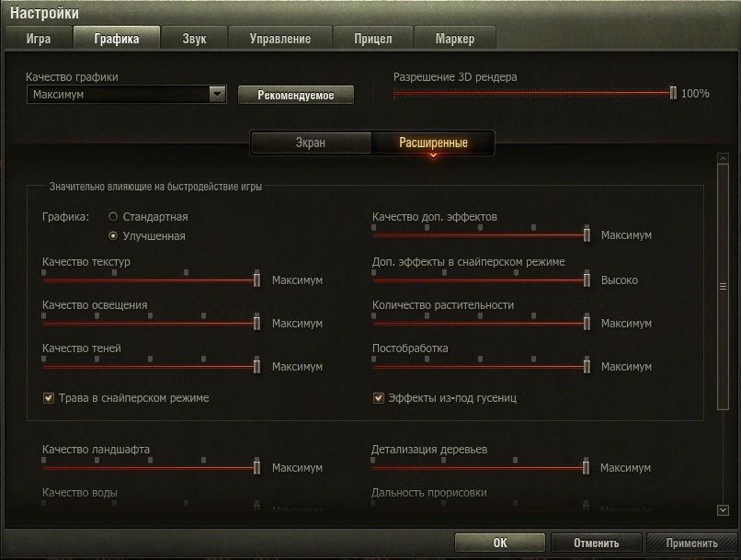
Task: Switch to the Игра tab
Action: point(39,38)
